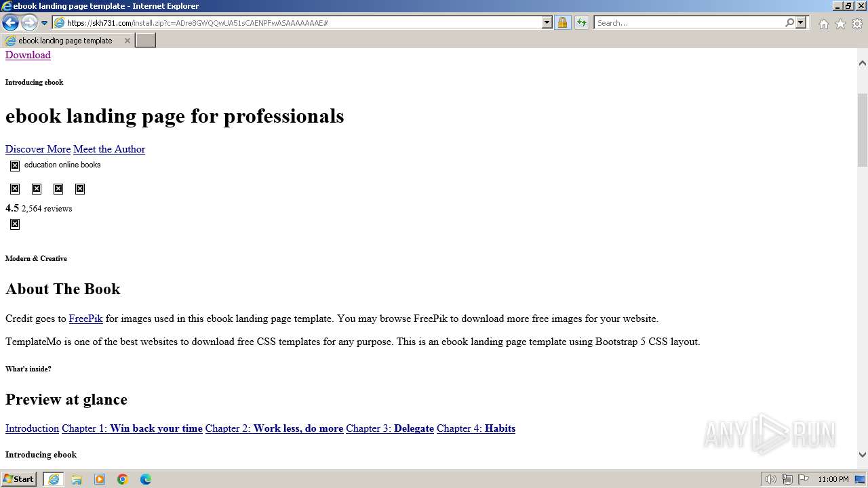Image resolution: width=868 pixels, height=488 pixels.
Task: Click the first broken star rating icon
Action: point(15,189)
